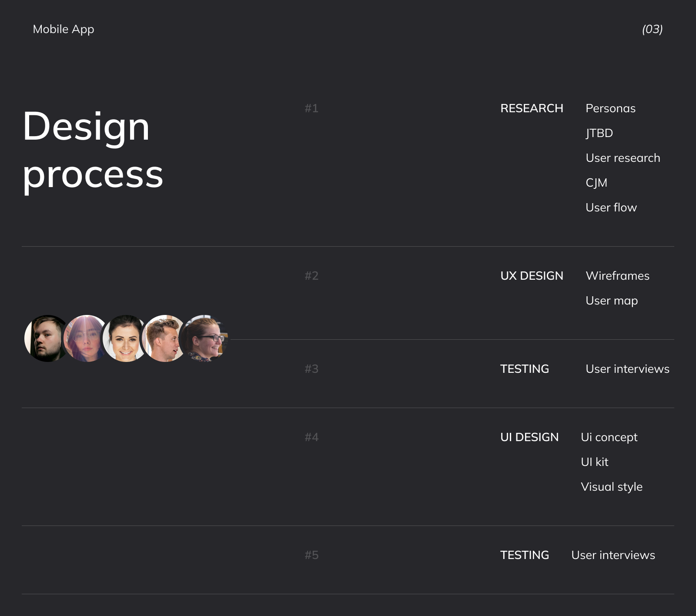Select the JTBD item
This screenshot has height=616, width=696.
point(599,133)
